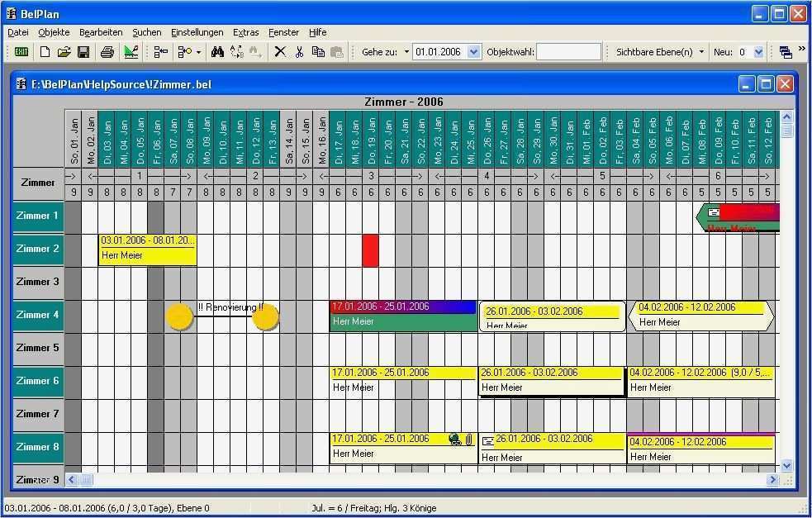Viewport: 812px width, 518px height.
Task: Select the Cut scissors icon
Action: 300,51
